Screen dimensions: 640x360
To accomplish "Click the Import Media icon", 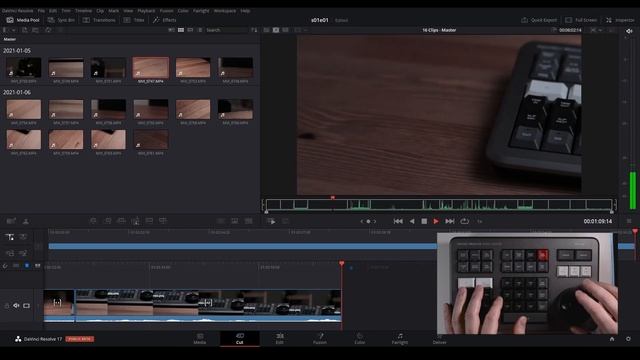I will pos(24,30).
